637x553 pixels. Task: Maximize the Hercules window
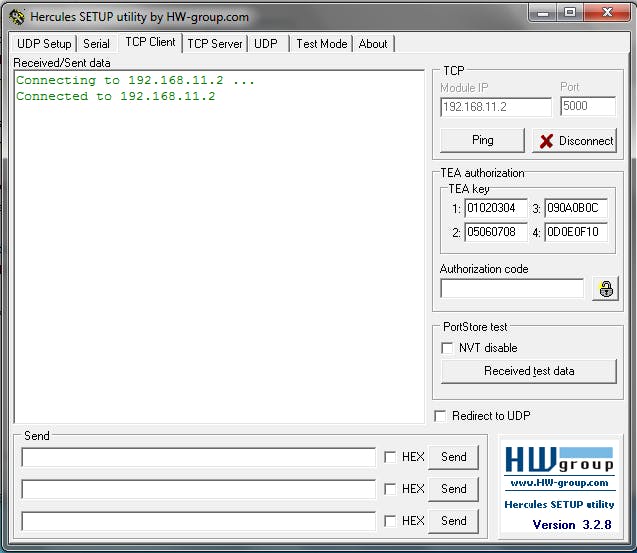[x=570, y=13]
